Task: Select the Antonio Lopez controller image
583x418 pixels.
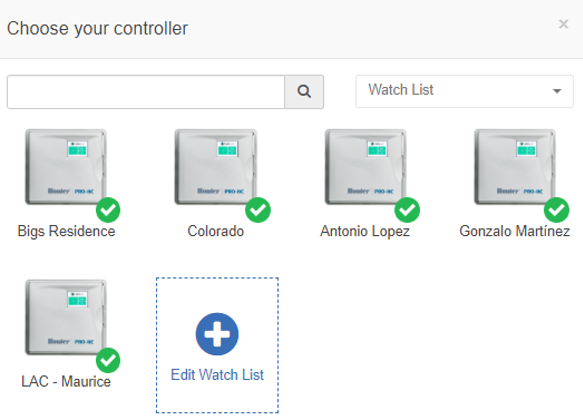Action: (365, 167)
